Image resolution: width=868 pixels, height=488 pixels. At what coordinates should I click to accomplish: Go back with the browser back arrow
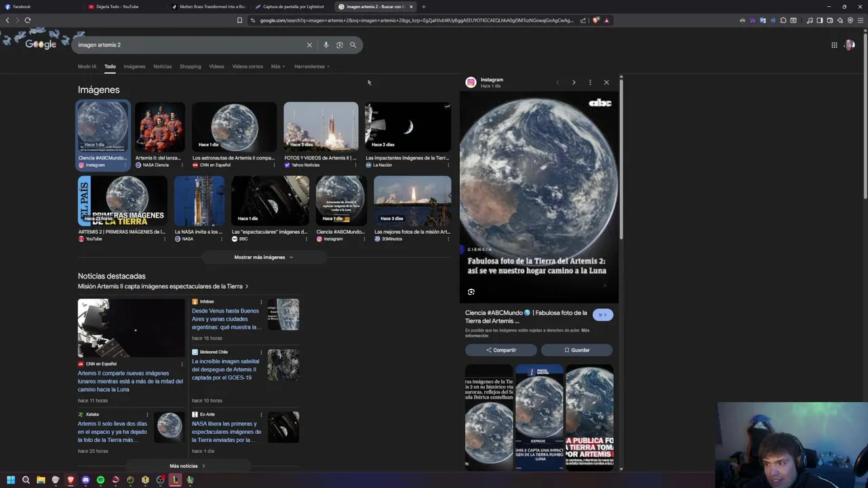7,20
